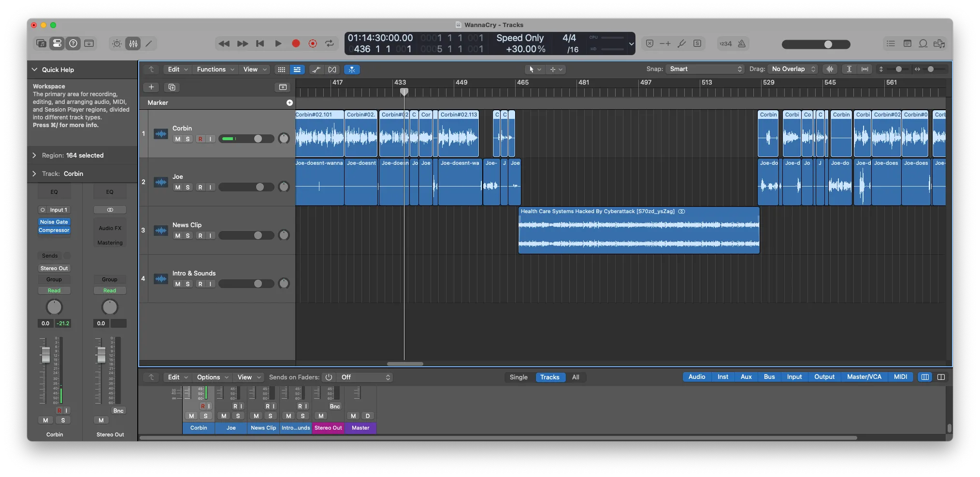Toggle the Inspector button in control bar
Viewport: 980px width, 477px height.
pyautogui.click(x=57, y=43)
